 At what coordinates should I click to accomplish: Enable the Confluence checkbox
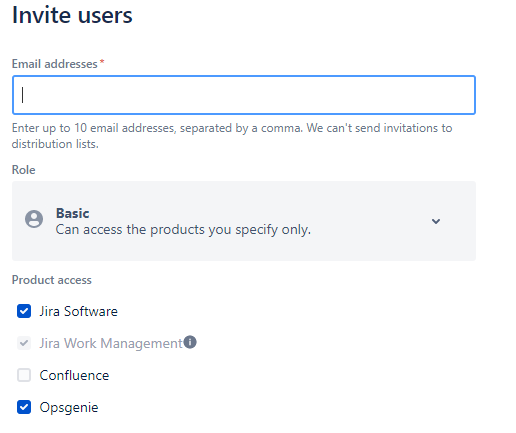coord(24,375)
